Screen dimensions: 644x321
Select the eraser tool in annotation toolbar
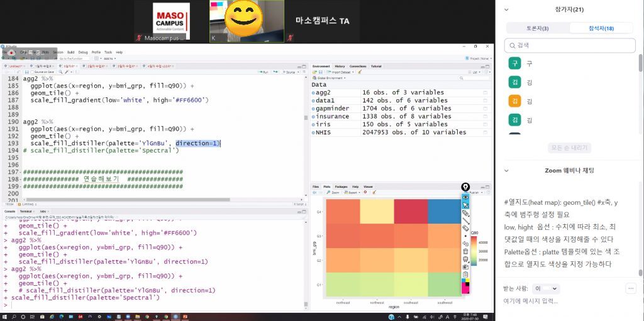pos(465,221)
